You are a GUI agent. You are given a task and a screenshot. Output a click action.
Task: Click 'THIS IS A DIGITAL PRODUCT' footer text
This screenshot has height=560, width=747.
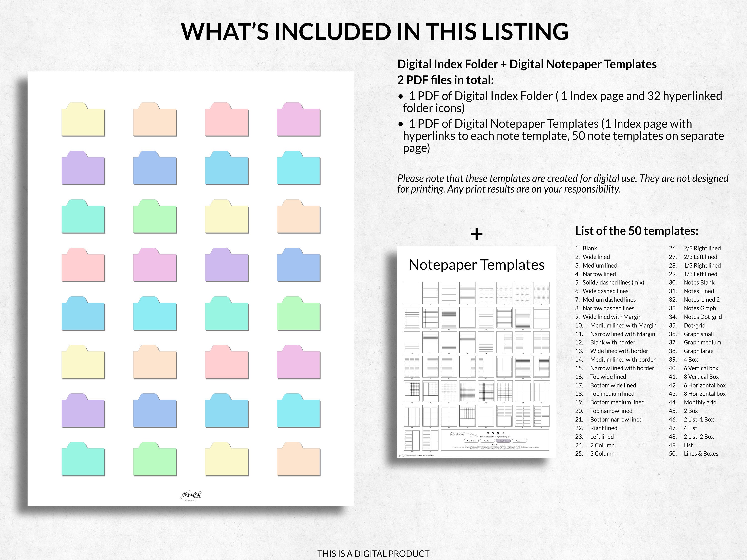373,554
